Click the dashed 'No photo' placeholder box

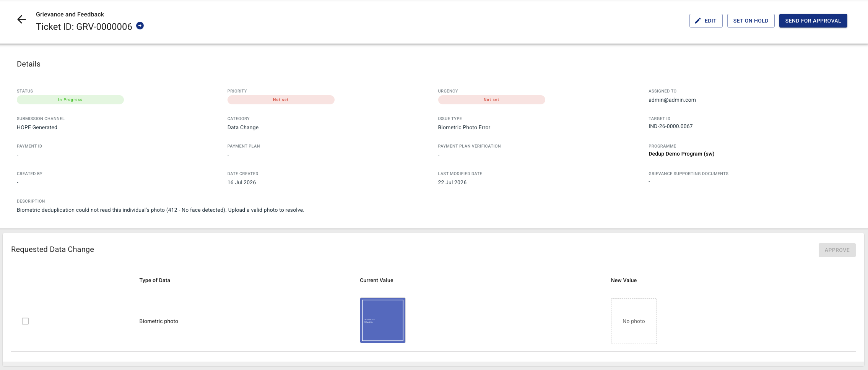pos(634,321)
